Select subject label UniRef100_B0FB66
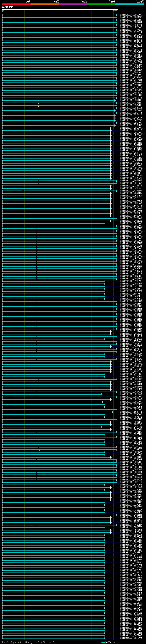146x644 pixels. (x=131, y=180)
